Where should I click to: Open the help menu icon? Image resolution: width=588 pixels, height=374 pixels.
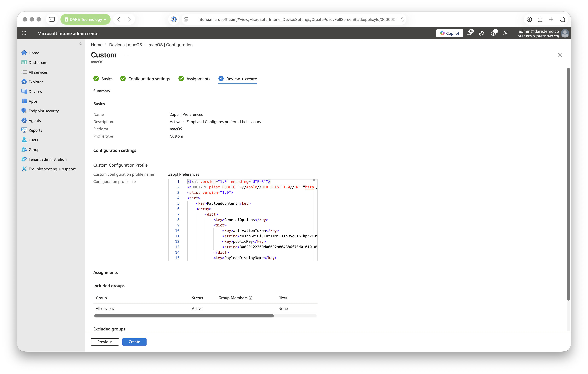click(x=494, y=33)
